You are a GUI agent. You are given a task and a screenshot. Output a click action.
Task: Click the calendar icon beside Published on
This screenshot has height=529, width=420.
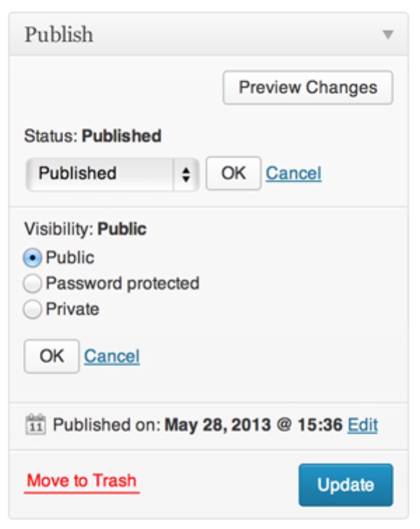(35, 425)
